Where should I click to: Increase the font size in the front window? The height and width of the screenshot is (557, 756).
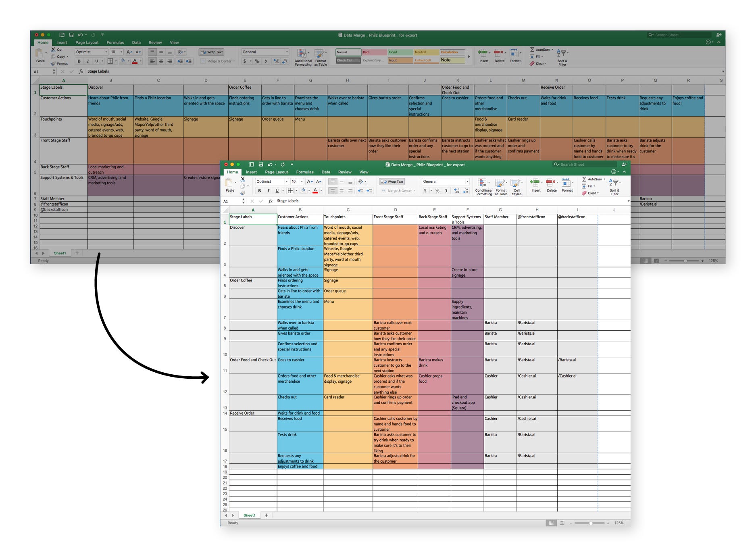[310, 181]
